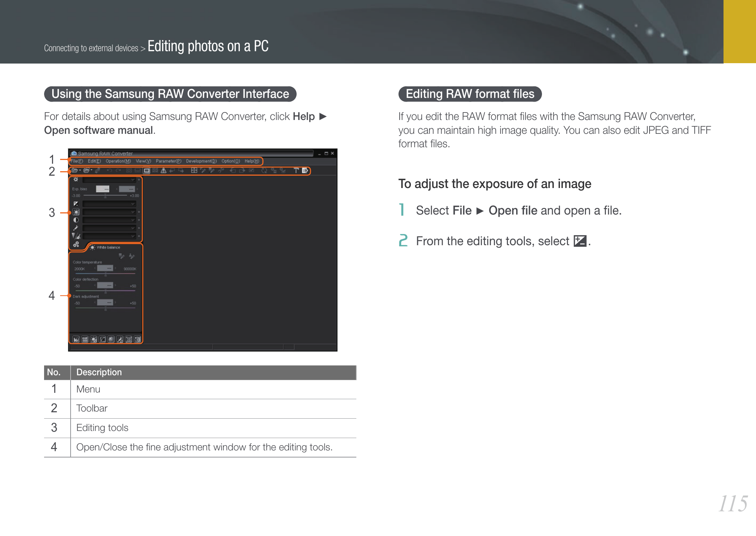Click the second white balance eyedropper icon
This screenshot has width=756, height=536.
pyautogui.click(x=131, y=256)
